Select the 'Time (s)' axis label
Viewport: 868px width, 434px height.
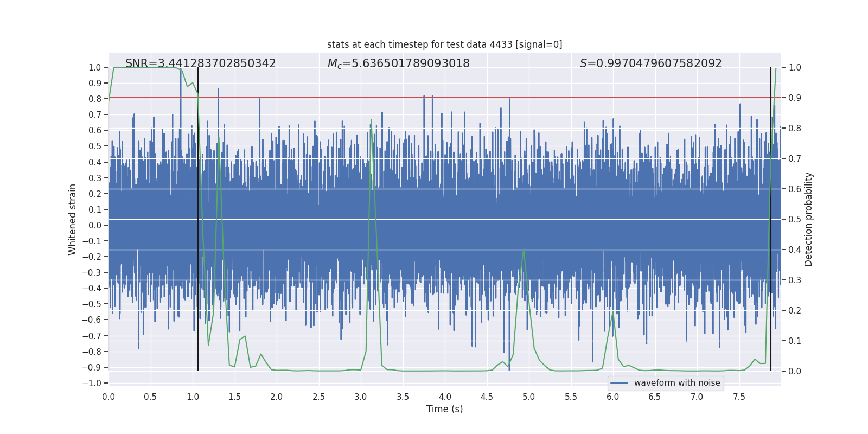445,409
